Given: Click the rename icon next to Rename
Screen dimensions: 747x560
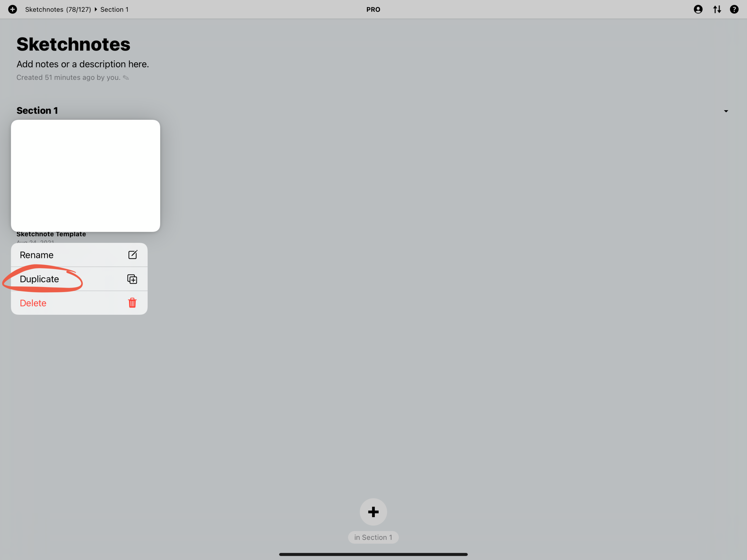Looking at the screenshot, I should tap(132, 254).
